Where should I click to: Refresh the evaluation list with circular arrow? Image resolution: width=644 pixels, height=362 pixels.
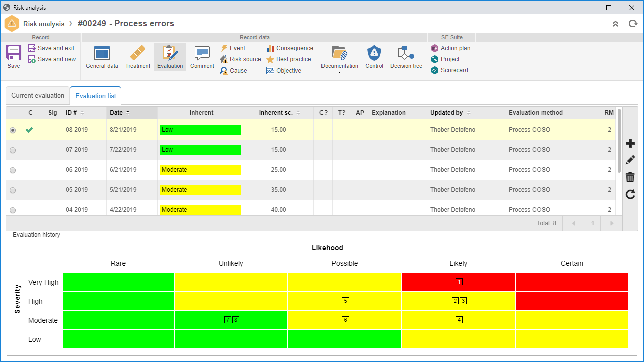(630, 194)
